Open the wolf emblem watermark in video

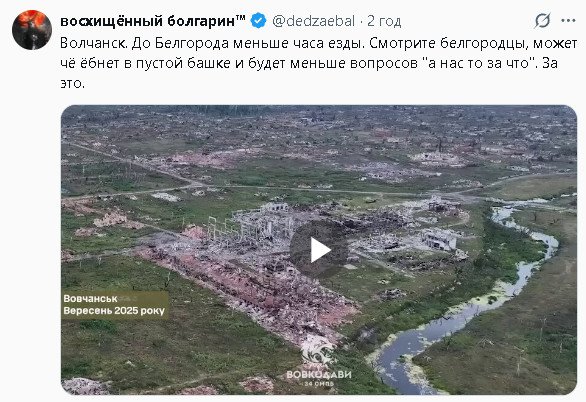318,352
